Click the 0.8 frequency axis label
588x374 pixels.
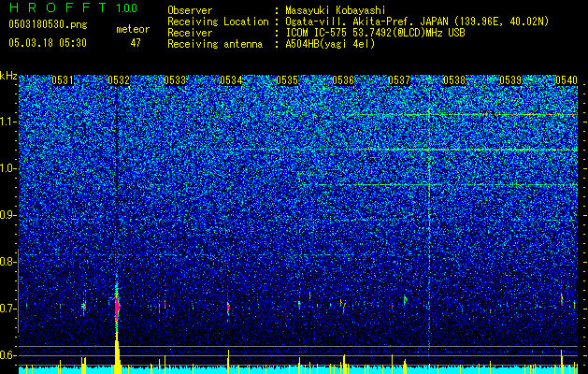click(x=7, y=262)
